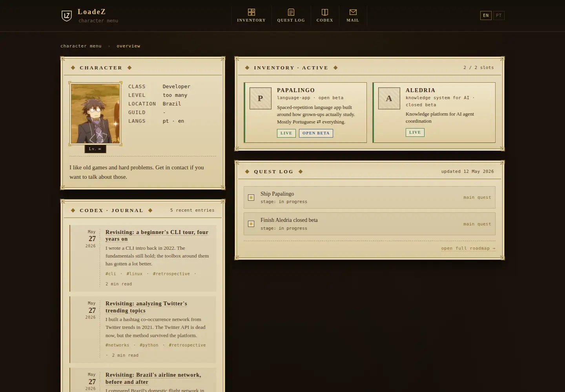Click the 'pt · en' languages value
Screen dimensions: 565x392
click(173, 121)
